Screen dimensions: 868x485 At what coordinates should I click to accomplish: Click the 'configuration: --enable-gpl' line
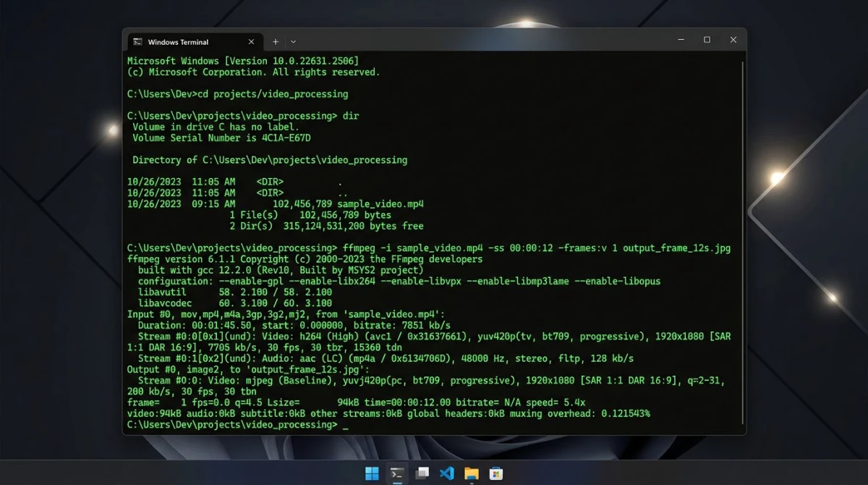point(399,281)
